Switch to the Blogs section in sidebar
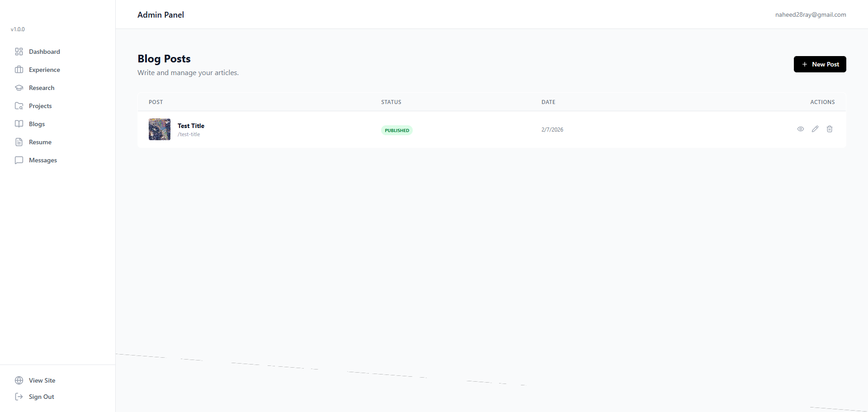The width and height of the screenshot is (868, 412). (37, 124)
